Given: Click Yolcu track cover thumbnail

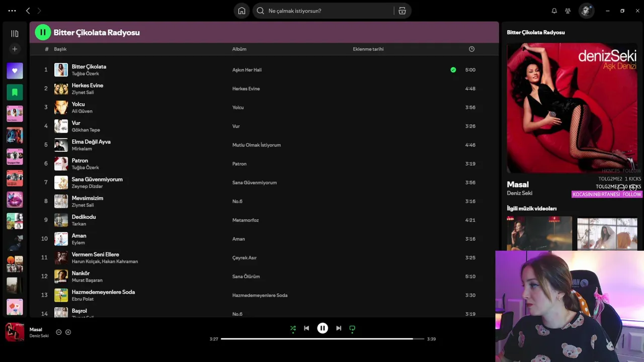Looking at the screenshot, I should 61,107.
